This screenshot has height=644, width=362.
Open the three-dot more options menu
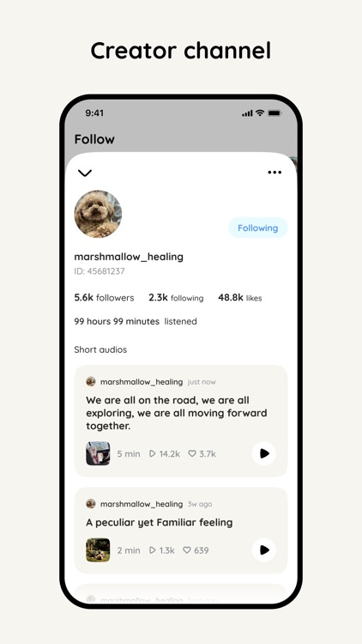[x=275, y=172]
